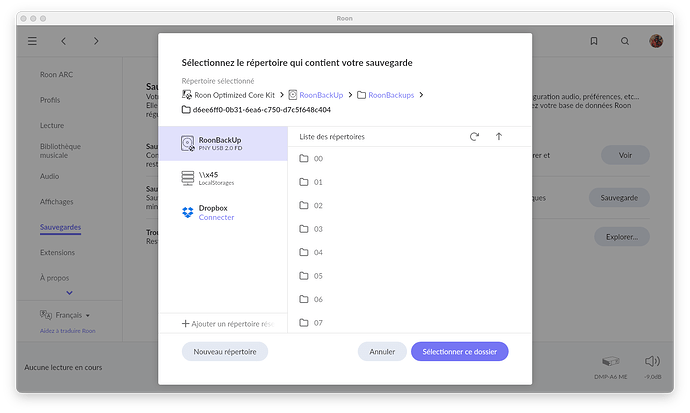Click the Voir button

(x=625, y=155)
